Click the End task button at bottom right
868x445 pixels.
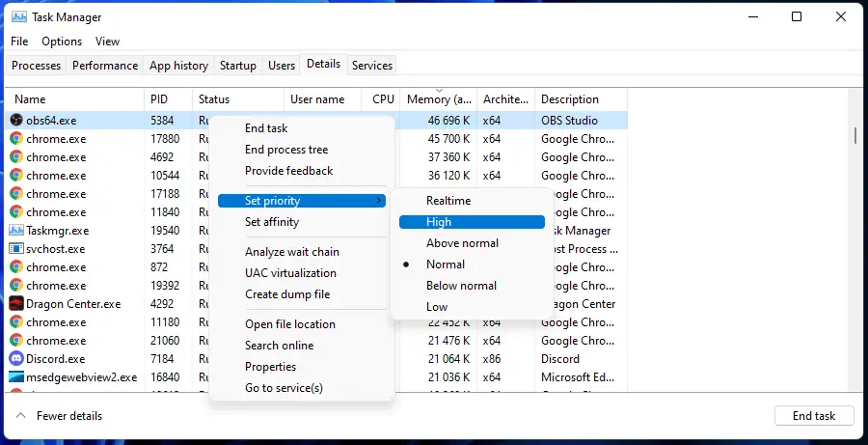814,416
